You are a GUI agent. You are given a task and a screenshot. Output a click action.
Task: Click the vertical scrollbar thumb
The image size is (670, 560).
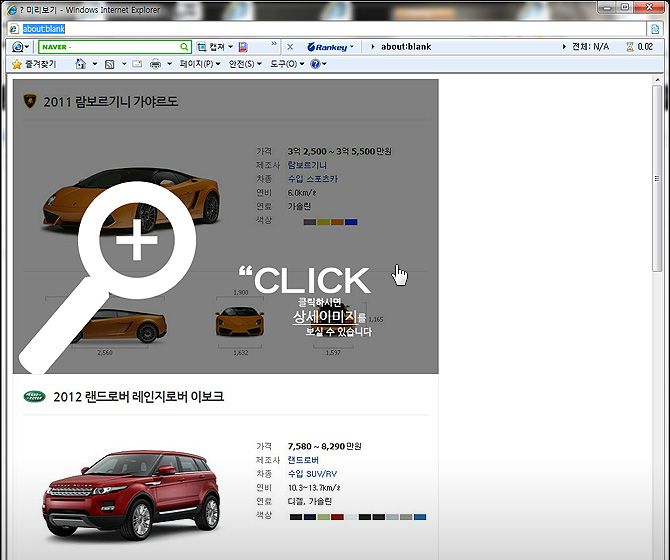point(657,178)
